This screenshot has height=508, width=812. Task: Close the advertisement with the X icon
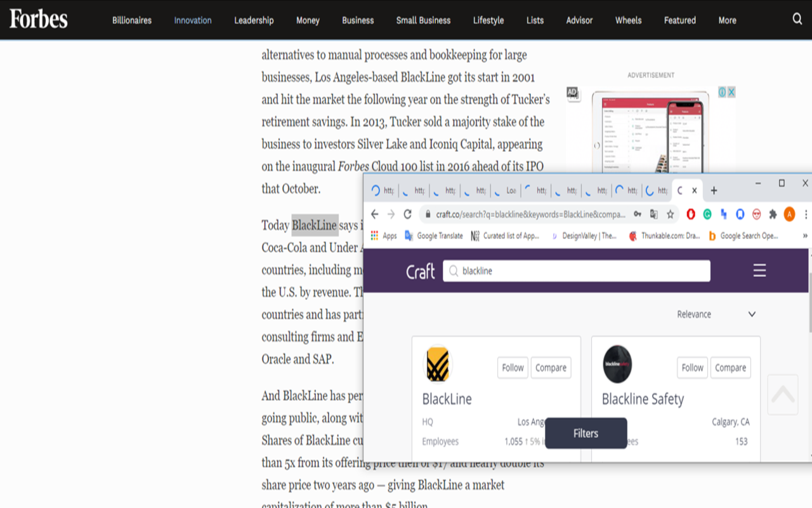[x=731, y=92]
